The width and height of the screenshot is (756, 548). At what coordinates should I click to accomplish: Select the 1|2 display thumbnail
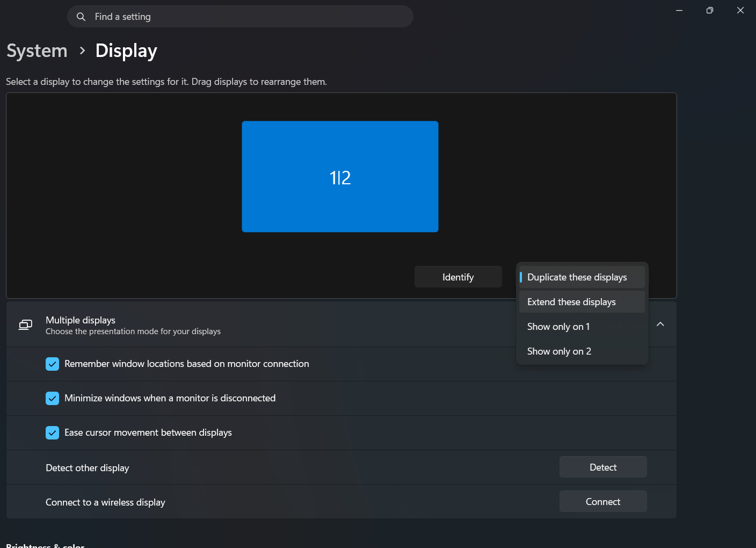click(340, 177)
